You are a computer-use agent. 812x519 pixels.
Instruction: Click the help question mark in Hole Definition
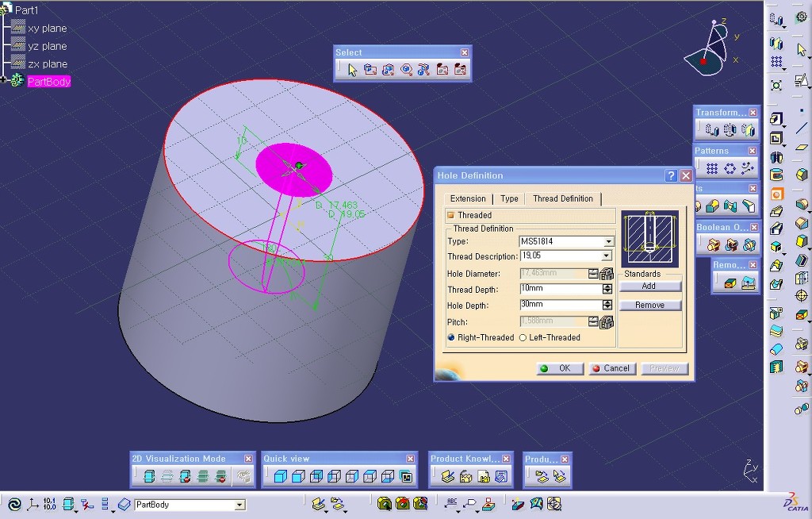pos(671,176)
